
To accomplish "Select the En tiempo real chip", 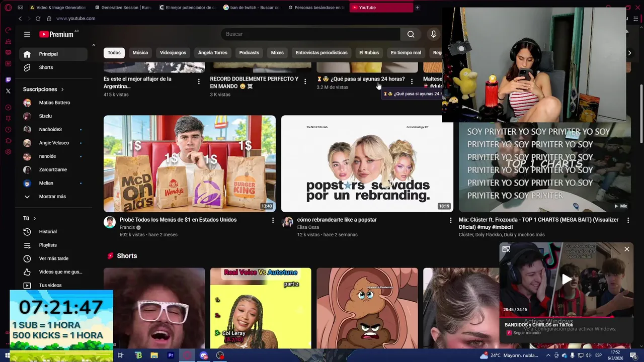I will point(406,53).
